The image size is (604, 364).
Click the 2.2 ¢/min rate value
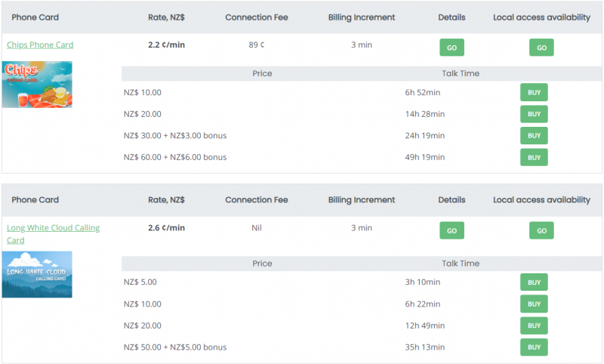pyautogui.click(x=166, y=45)
